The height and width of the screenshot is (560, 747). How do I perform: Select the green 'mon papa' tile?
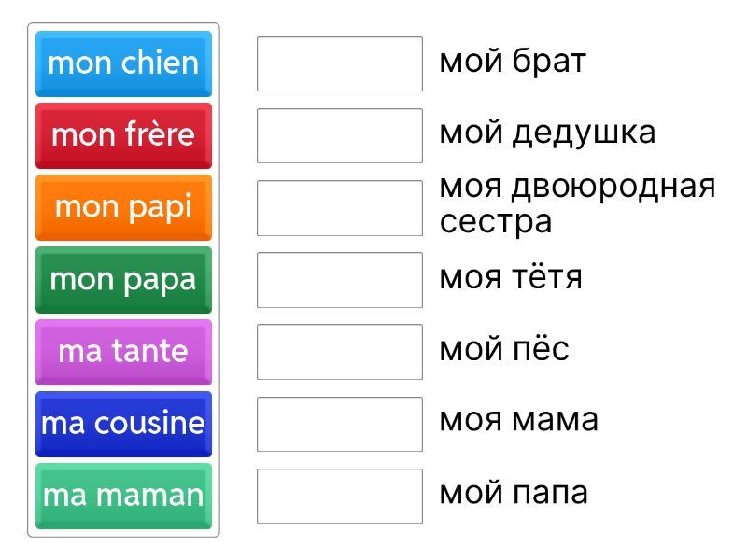(x=123, y=279)
